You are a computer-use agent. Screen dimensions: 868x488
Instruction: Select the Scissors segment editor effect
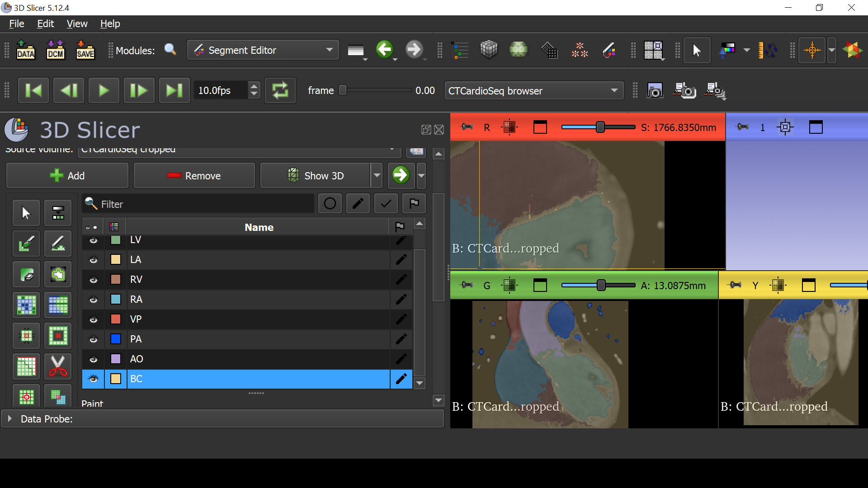click(58, 366)
